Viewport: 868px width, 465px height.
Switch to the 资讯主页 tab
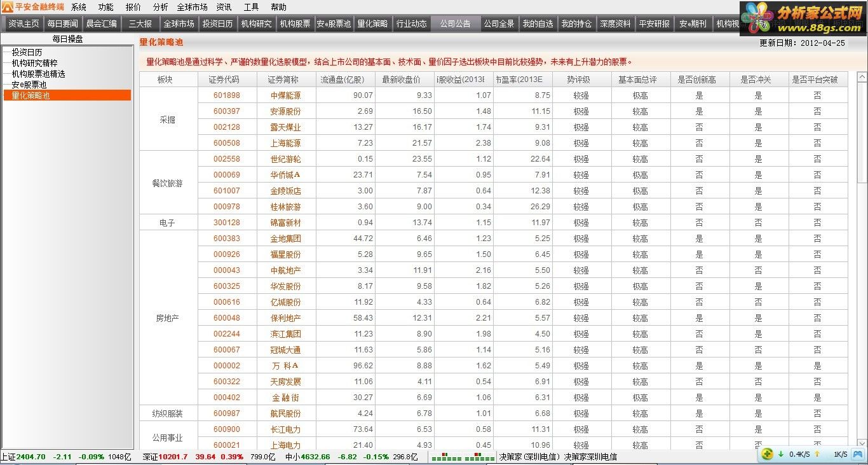pyautogui.click(x=24, y=24)
